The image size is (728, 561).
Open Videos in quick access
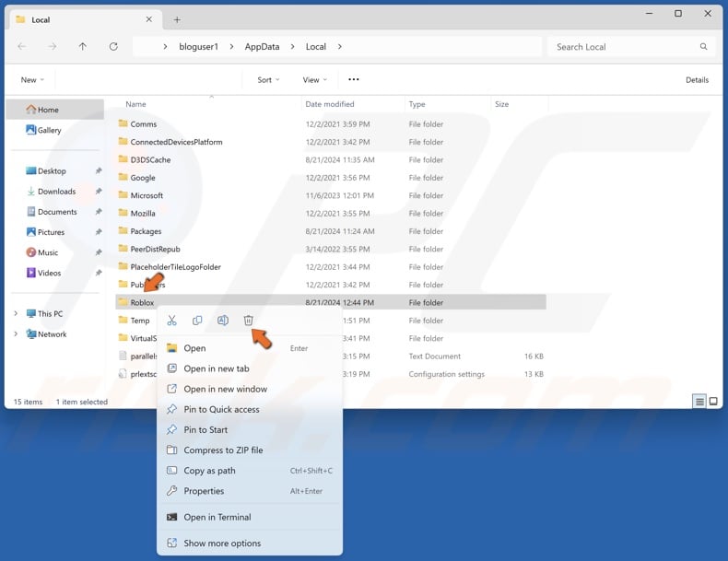click(49, 273)
